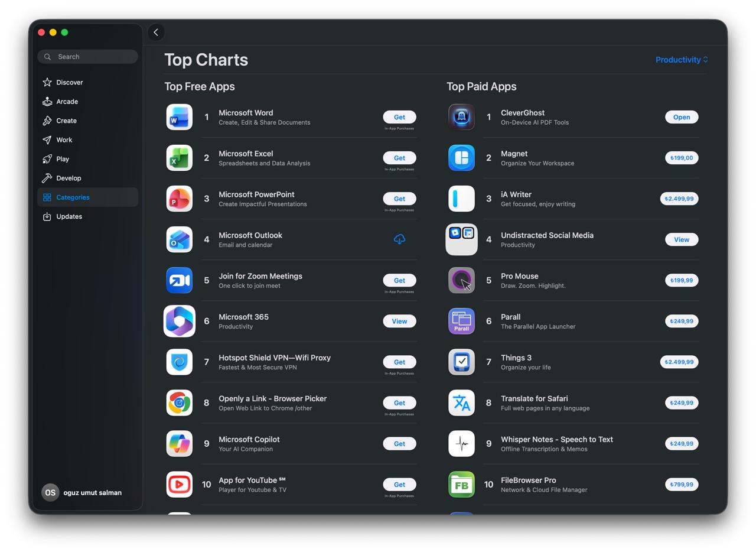This screenshot has height=552, width=756.
Task: Click the Microsoft Copilot app icon
Action: tap(179, 443)
